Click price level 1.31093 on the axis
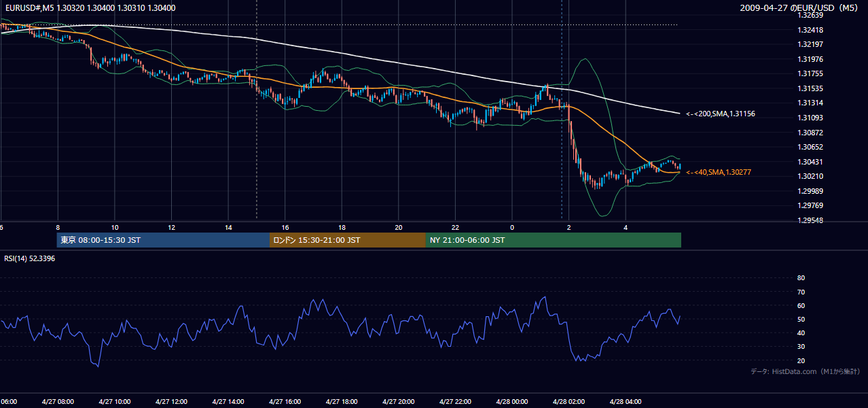Screen dimensions: 868x408 [810, 118]
